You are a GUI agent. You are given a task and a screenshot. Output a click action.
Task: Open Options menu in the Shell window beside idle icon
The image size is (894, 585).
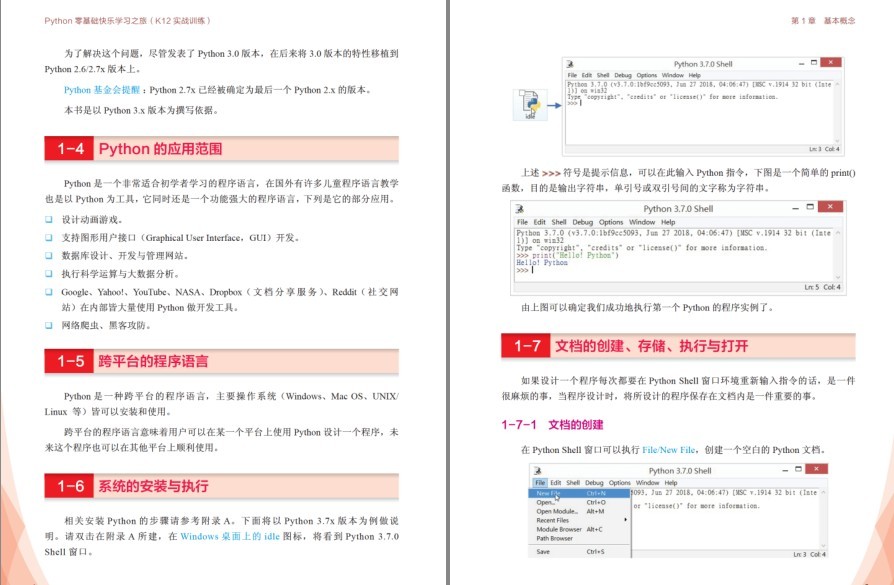click(647, 75)
